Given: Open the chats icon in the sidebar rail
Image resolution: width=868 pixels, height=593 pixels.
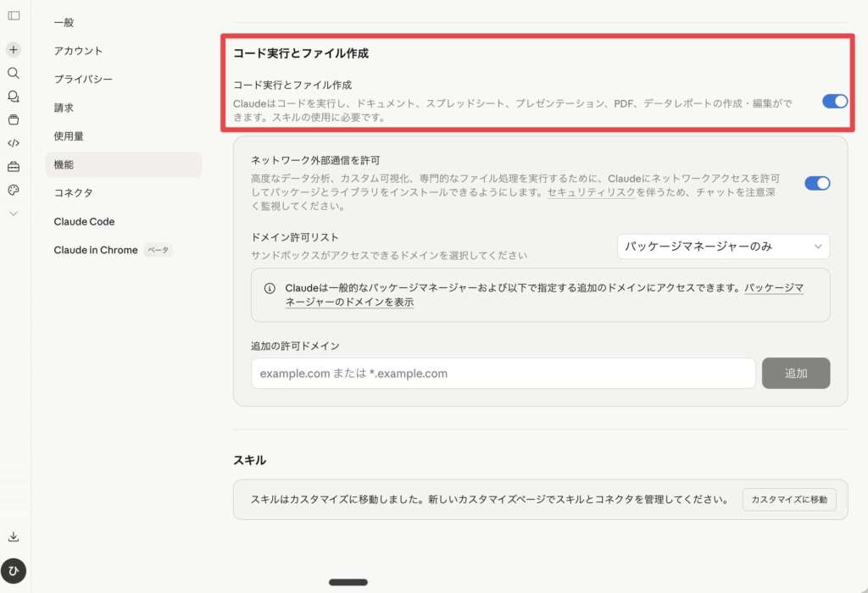Looking at the screenshot, I should click(x=13, y=97).
